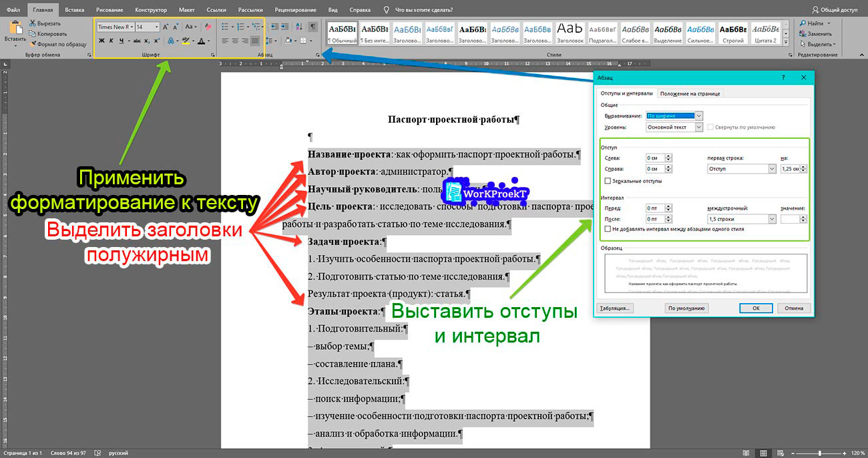Open the междустрочный line spacing dropdown
Image resolution: width=868 pixels, height=458 pixels.
pos(772,219)
